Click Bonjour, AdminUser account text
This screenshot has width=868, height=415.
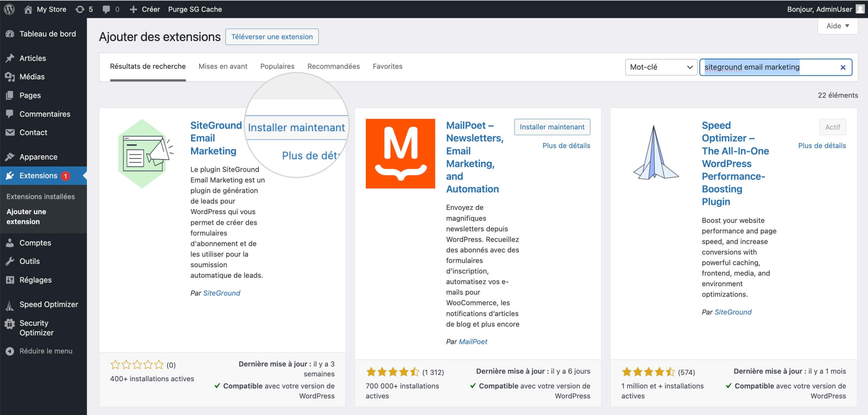tap(820, 9)
